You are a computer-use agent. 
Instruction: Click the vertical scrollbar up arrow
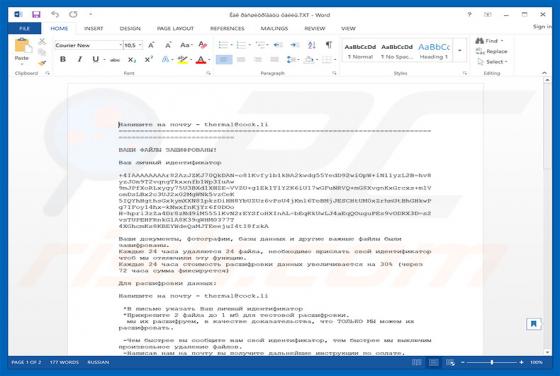[x=547, y=80]
